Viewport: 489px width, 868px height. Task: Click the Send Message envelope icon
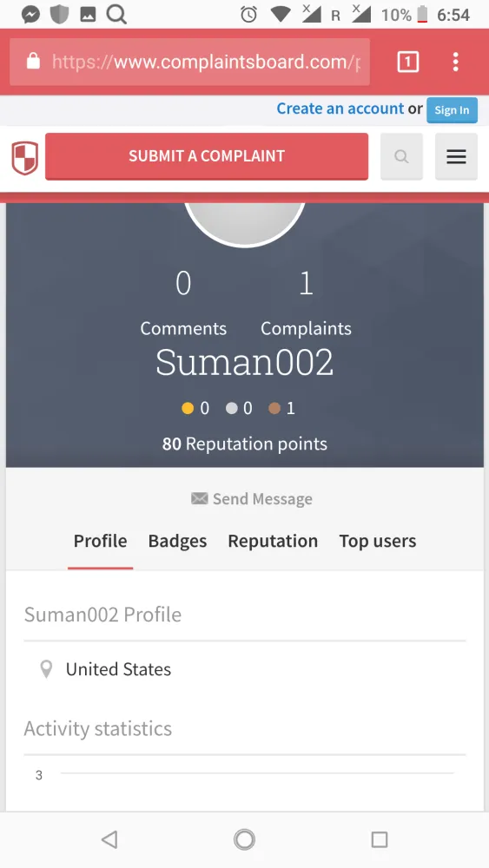click(200, 499)
